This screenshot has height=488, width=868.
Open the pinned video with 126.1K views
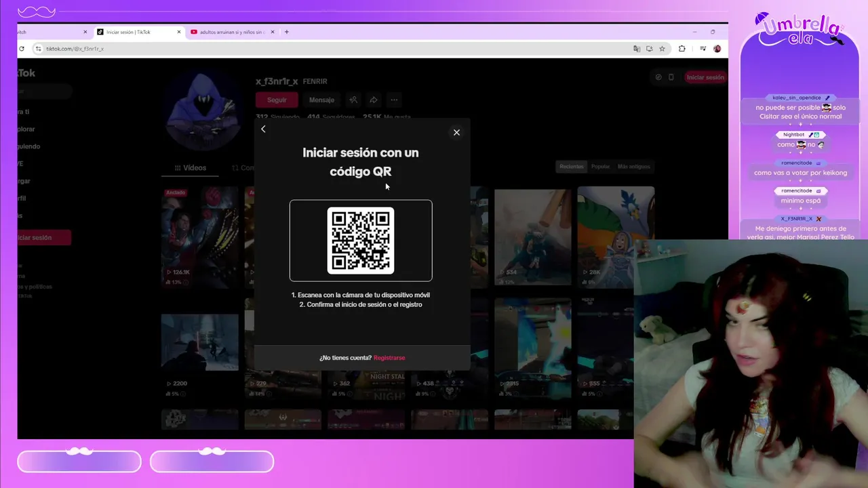(x=200, y=237)
